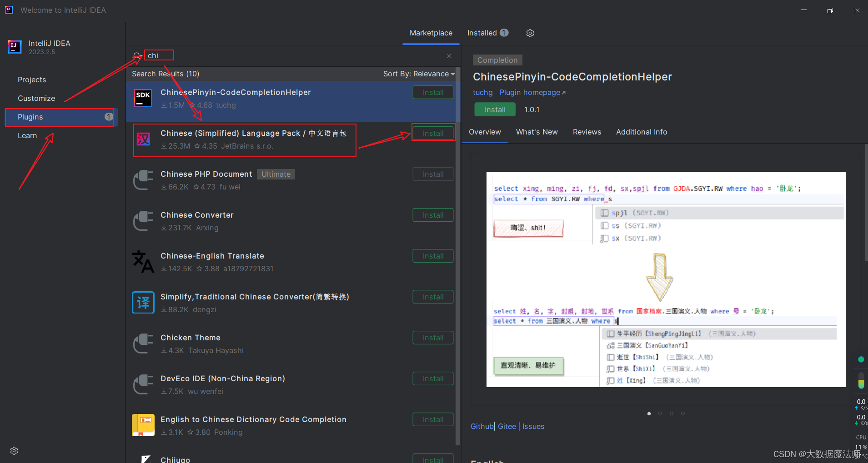Viewport: 868px width, 463px height.
Task: Open the tuchg vendor link
Action: pos(482,92)
